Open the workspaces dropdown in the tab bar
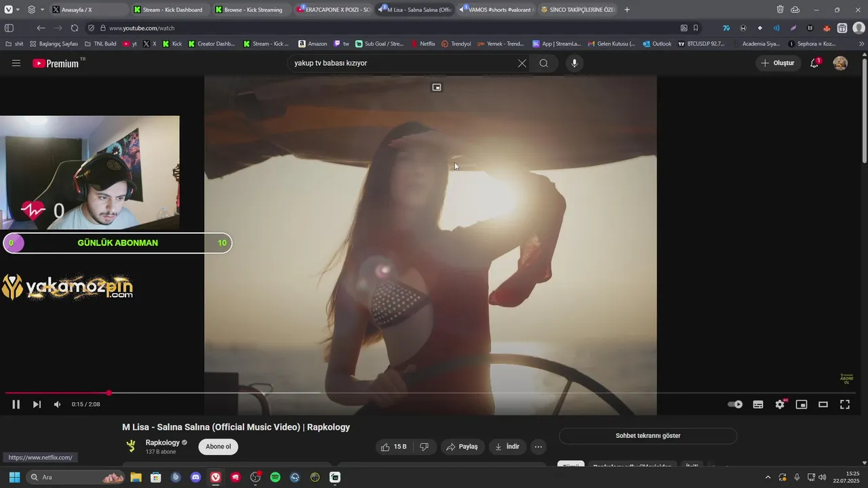The height and width of the screenshot is (488, 868). (35, 9)
